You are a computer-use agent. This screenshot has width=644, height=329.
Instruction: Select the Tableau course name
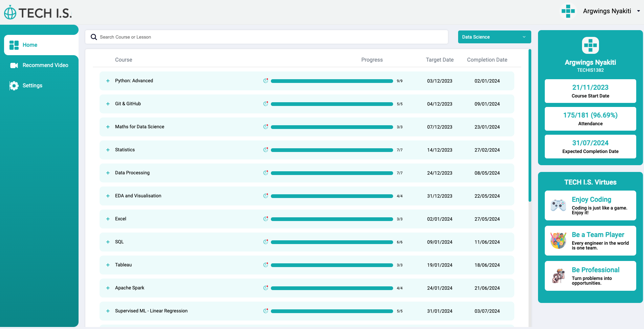point(123,265)
